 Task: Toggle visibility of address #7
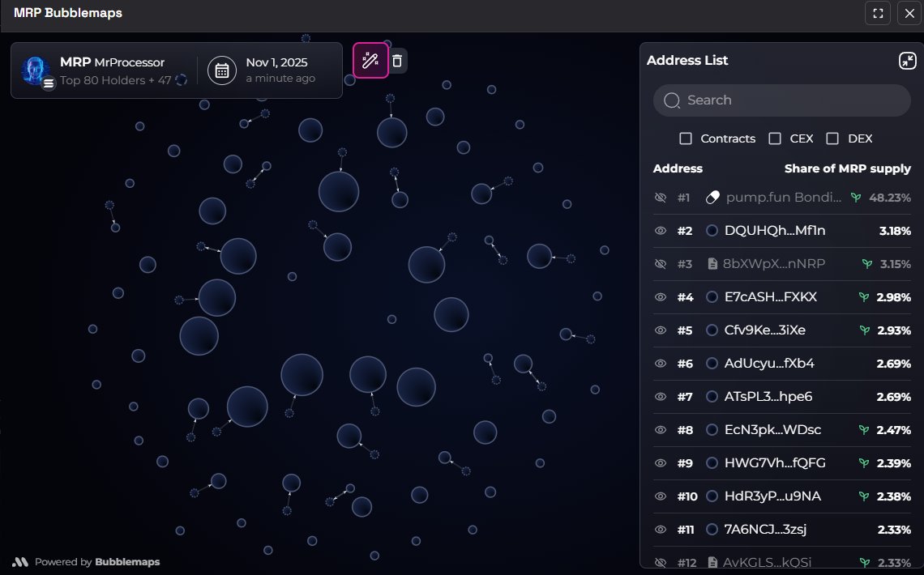(x=661, y=397)
